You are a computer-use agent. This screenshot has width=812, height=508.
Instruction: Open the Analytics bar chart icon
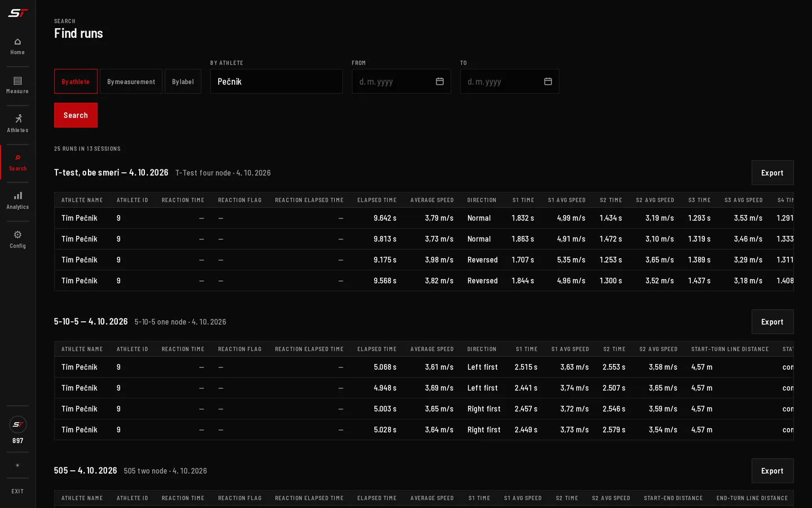(x=18, y=195)
